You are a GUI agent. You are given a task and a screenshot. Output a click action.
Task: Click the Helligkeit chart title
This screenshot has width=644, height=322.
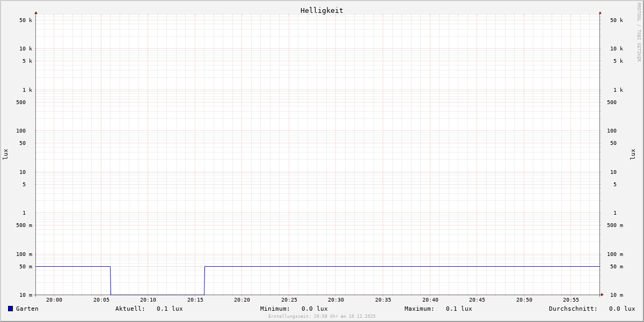(321, 10)
